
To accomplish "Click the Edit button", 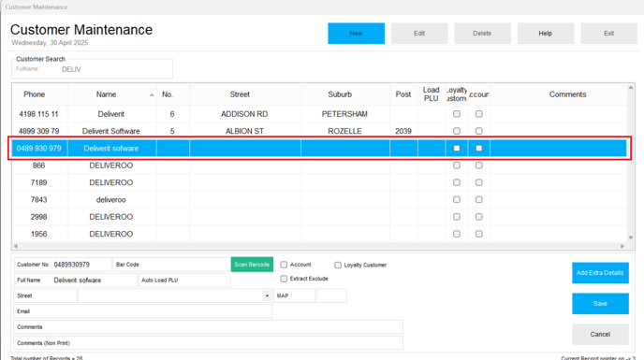I will 419,34.
